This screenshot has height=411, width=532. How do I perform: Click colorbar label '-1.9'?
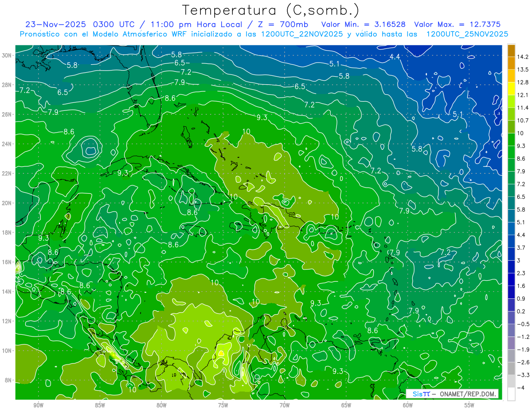523,349
